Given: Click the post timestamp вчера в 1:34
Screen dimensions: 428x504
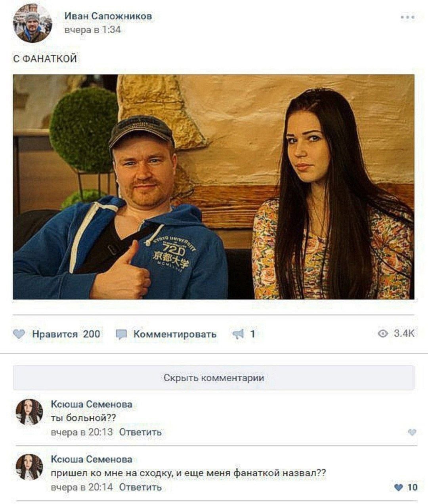Looking at the screenshot, I should (x=93, y=30).
